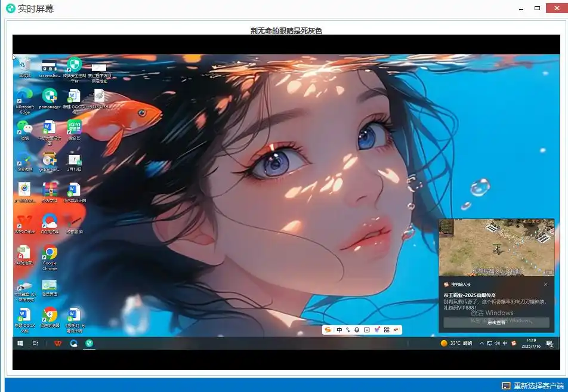Open the Sogou soft keyboard icon
The height and width of the screenshot is (392, 568).
(x=366, y=330)
